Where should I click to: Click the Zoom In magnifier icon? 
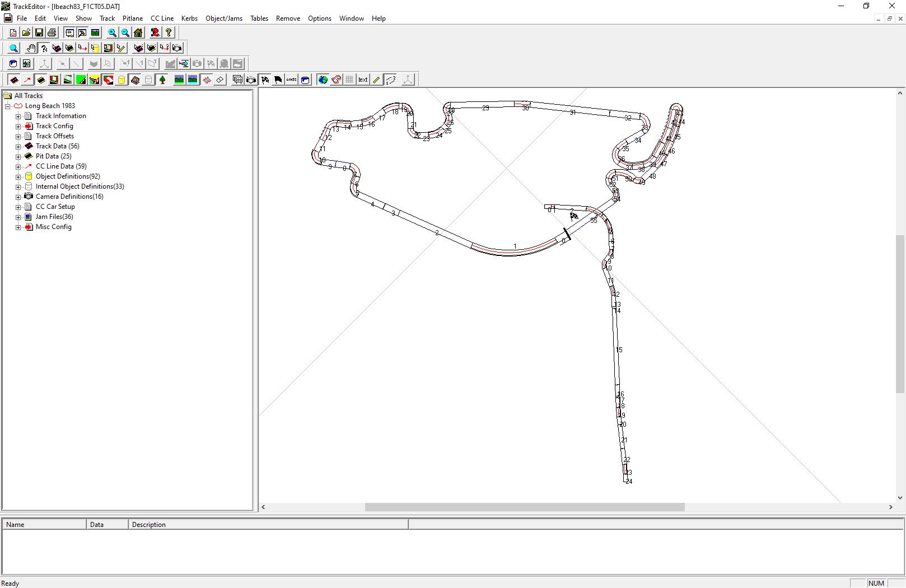[x=112, y=33]
